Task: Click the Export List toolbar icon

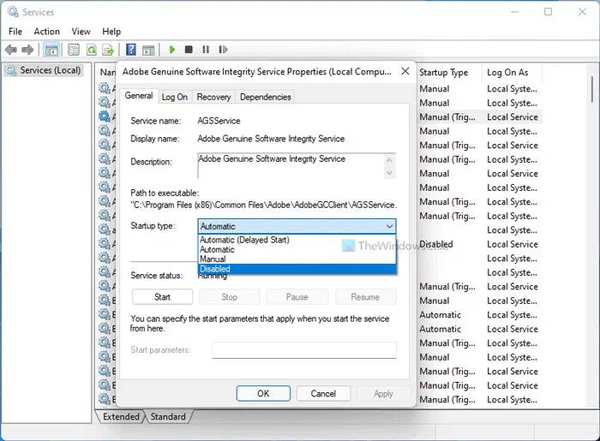Action: click(108, 50)
